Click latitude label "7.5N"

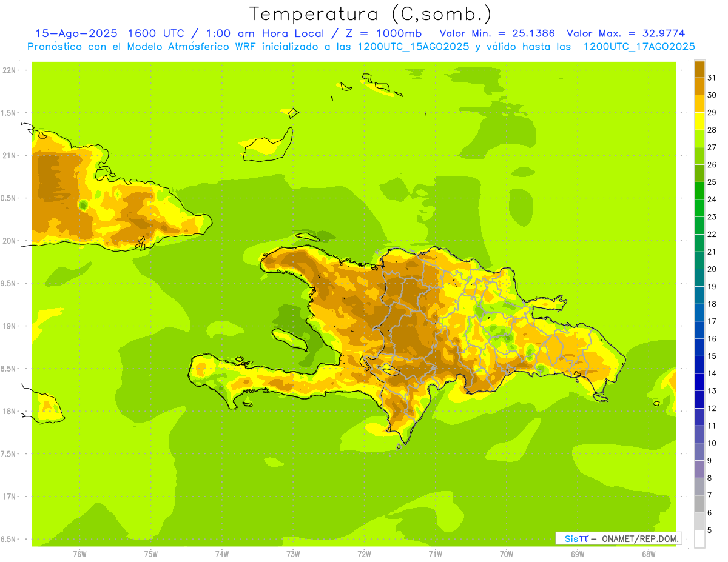point(8,454)
